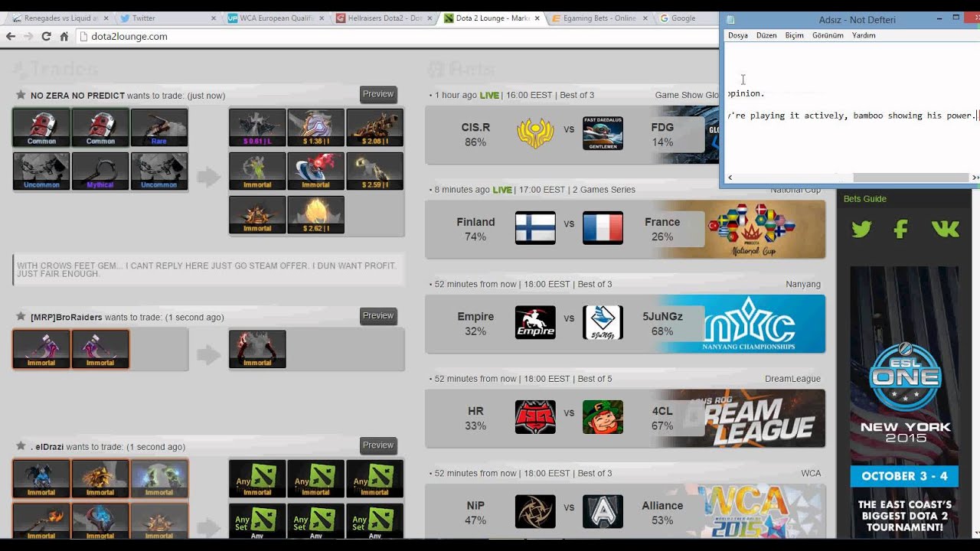Open Biçim menu in Not Defteri
The image size is (980, 551).
795,35
